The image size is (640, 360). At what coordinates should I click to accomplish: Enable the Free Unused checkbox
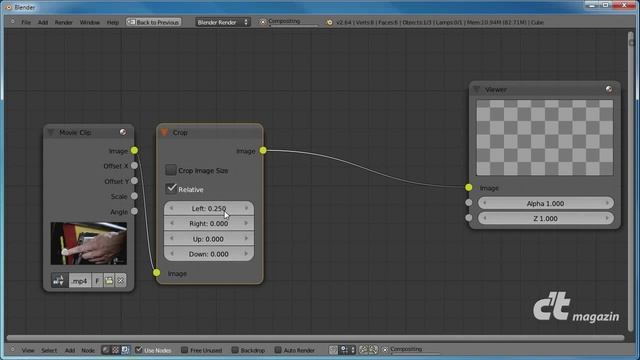[x=184, y=350]
